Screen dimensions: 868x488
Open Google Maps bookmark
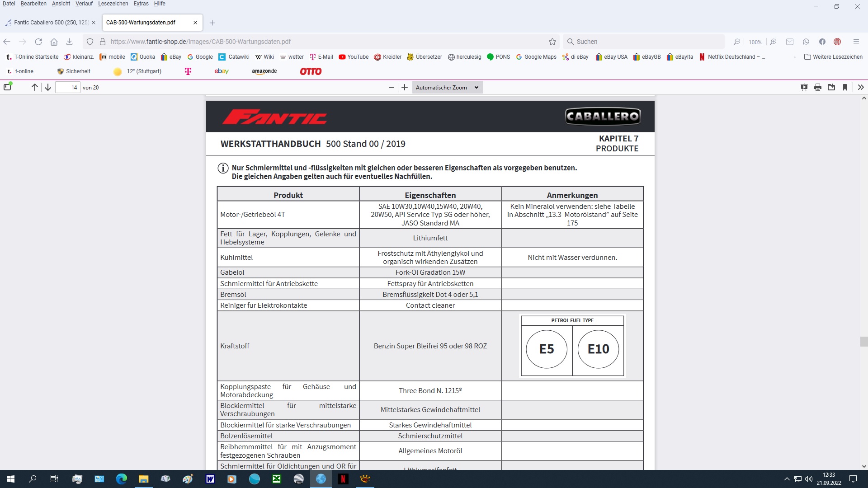click(536, 57)
